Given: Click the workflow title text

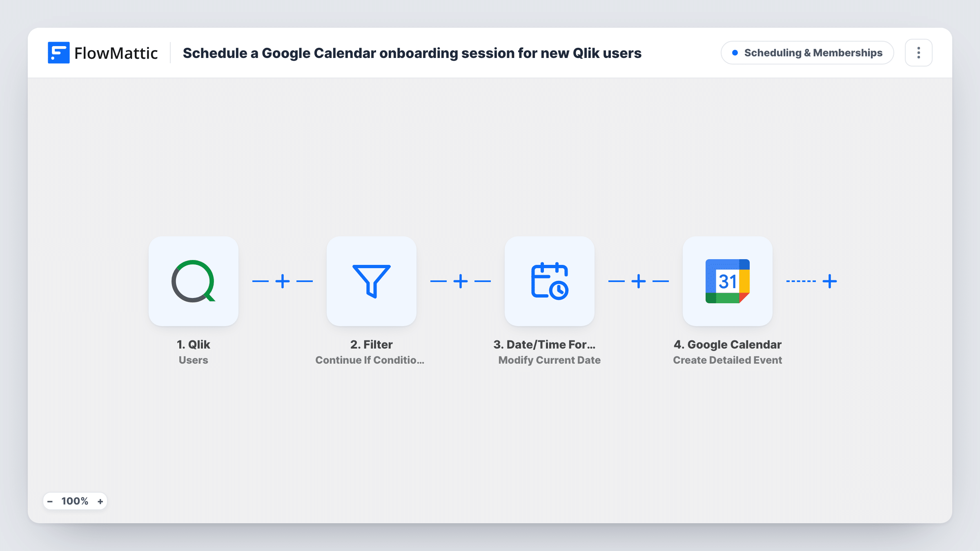Looking at the screenshot, I should (x=412, y=53).
